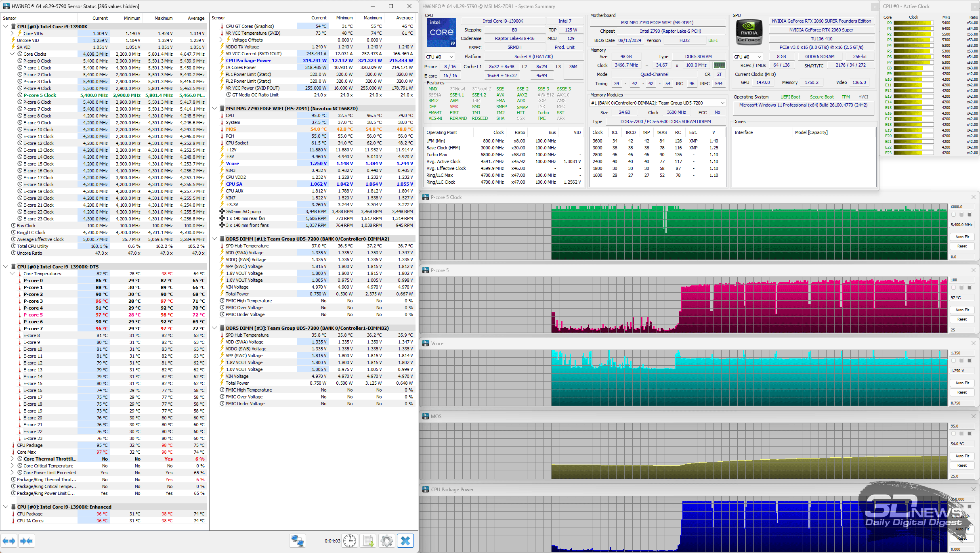
Task: Click the 1.350 upper limit field in Vcore graph
Action: tap(962, 353)
